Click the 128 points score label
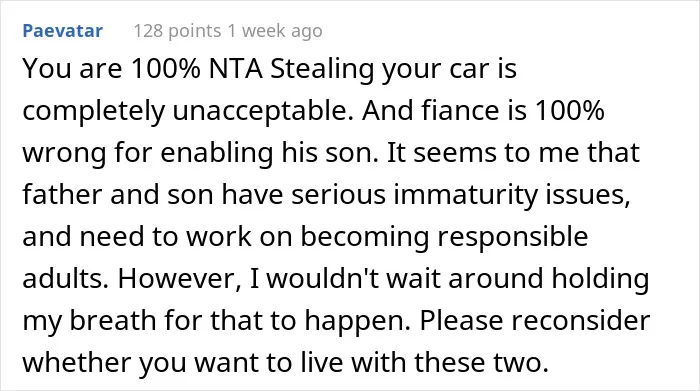 click(177, 31)
